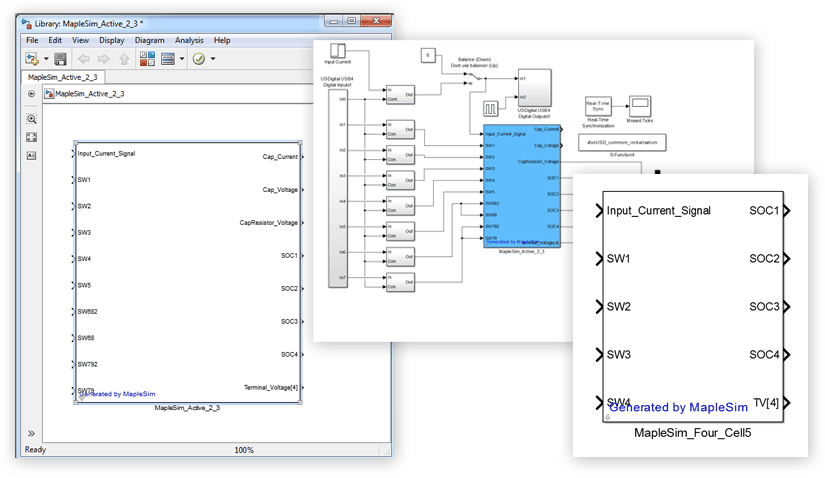Viewport: 825px width, 478px height.
Task: Expand the Model Explorer dropdown arrow
Action: click(x=180, y=59)
